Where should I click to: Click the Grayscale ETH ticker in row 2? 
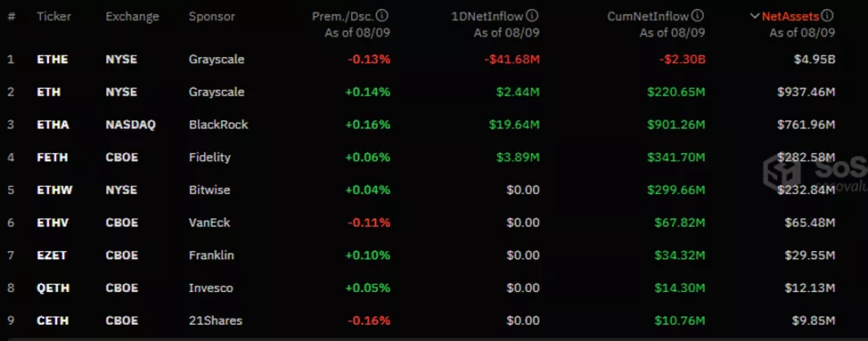[49, 92]
